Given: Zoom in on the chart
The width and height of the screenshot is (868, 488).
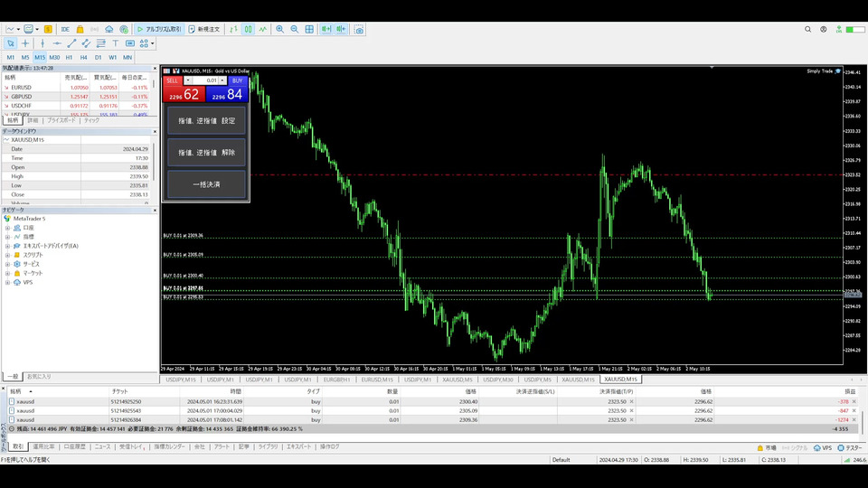Looking at the screenshot, I should coord(280,29).
